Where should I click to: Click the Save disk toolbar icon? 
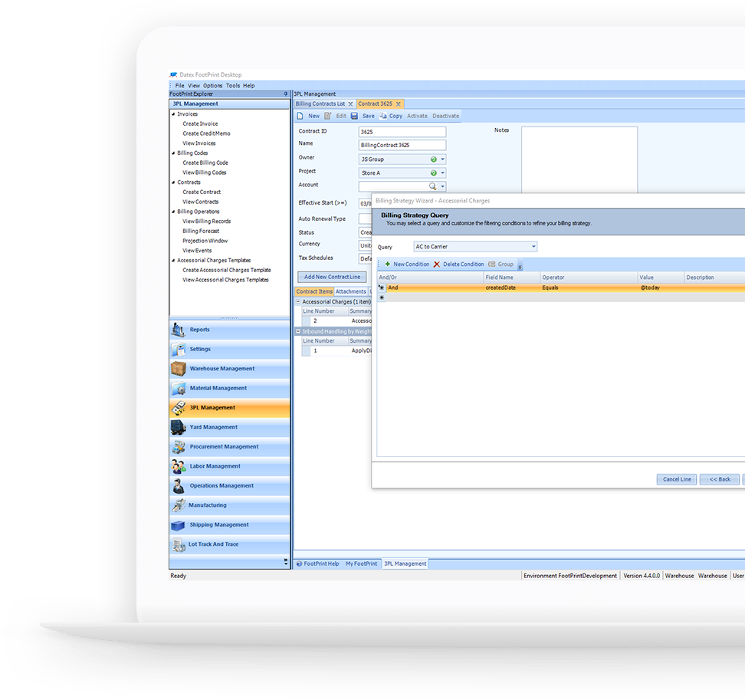(354, 116)
